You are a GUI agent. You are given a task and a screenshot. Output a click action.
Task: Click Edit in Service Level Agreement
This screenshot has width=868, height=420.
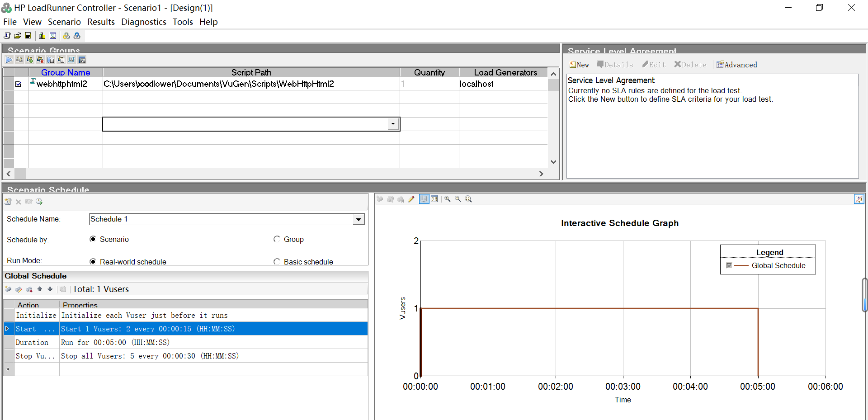pos(654,65)
